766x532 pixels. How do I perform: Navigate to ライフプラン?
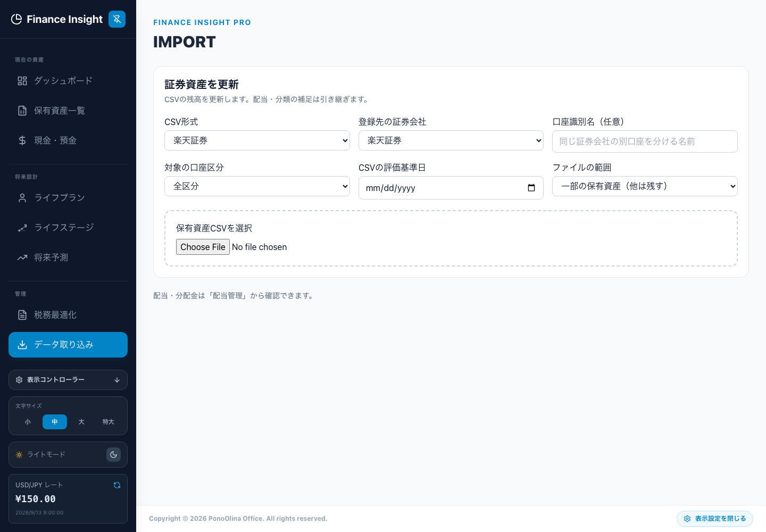tap(68, 198)
